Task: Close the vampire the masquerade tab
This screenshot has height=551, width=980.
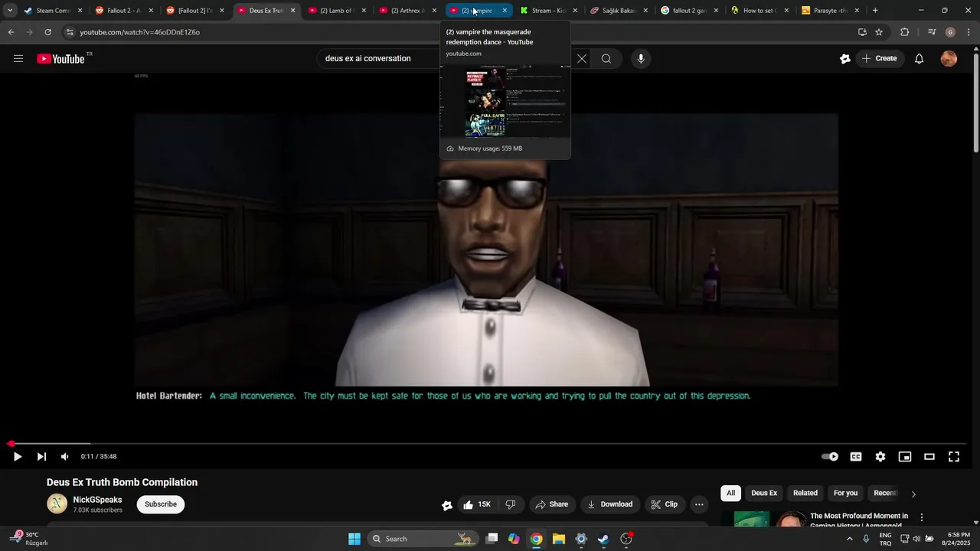Action: pos(505,11)
